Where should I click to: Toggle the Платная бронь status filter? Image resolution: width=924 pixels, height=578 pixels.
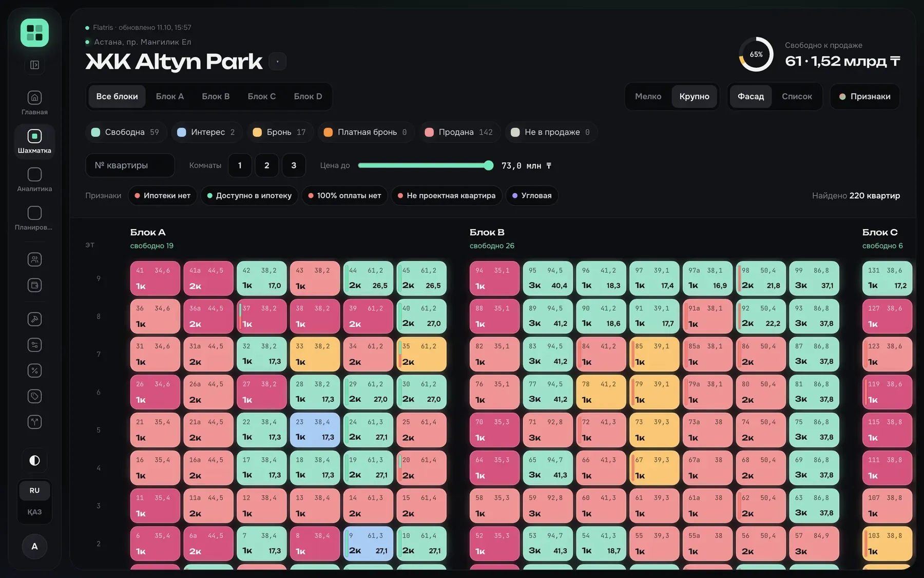(x=365, y=132)
